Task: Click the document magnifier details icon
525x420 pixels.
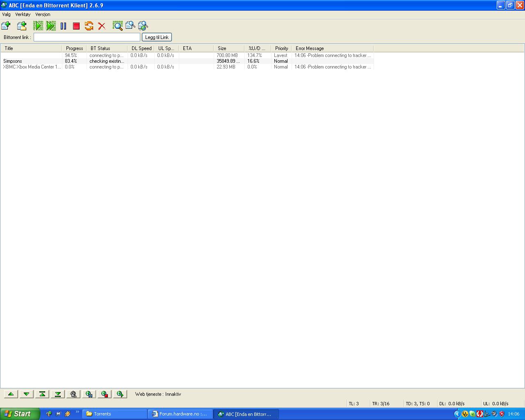Action: coord(130,26)
